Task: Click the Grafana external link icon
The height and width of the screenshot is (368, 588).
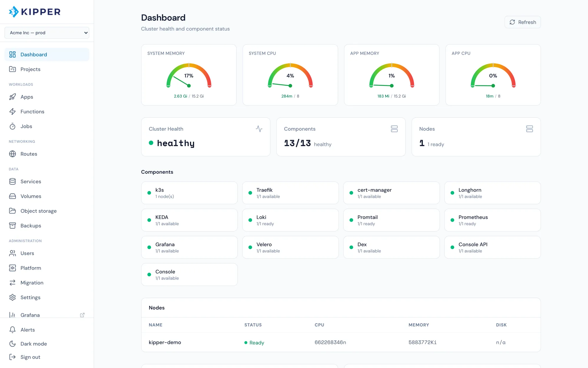Action: pos(82,315)
